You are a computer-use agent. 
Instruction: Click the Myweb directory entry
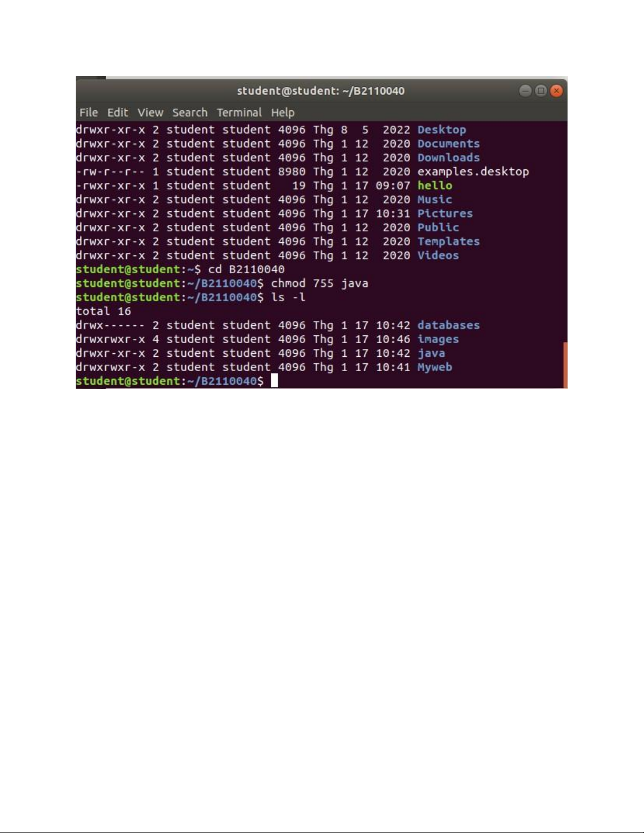(x=435, y=367)
